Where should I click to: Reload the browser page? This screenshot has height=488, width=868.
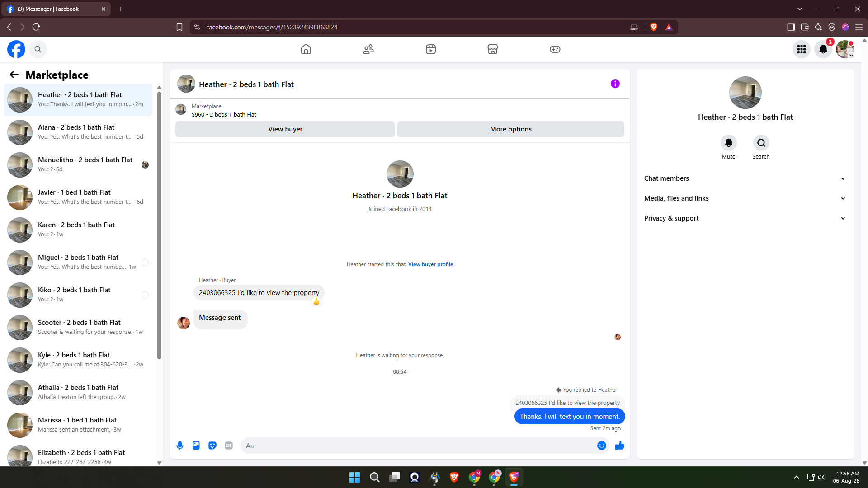click(x=36, y=27)
